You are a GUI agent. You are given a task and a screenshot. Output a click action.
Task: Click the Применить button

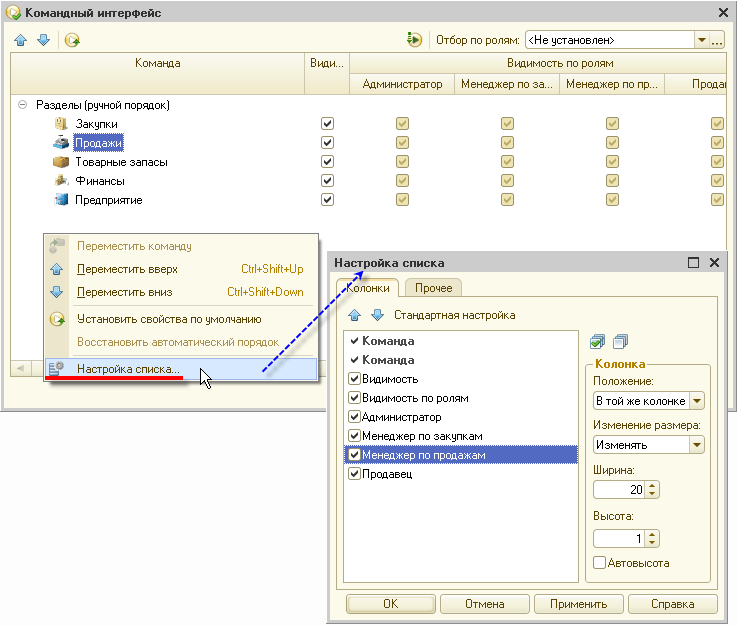pyautogui.click(x=579, y=604)
